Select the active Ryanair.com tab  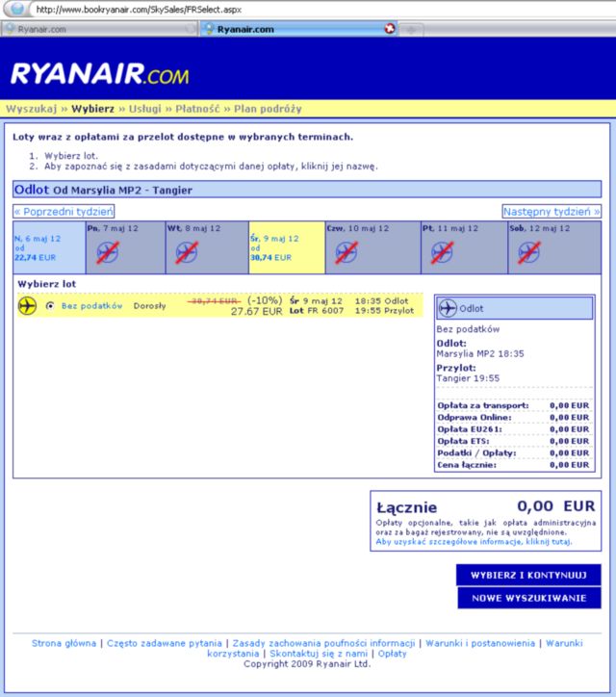pyautogui.click(x=298, y=29)
